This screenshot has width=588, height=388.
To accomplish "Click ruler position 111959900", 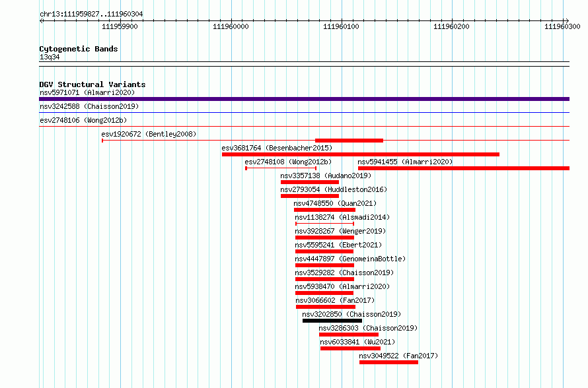I will (120, 26).
